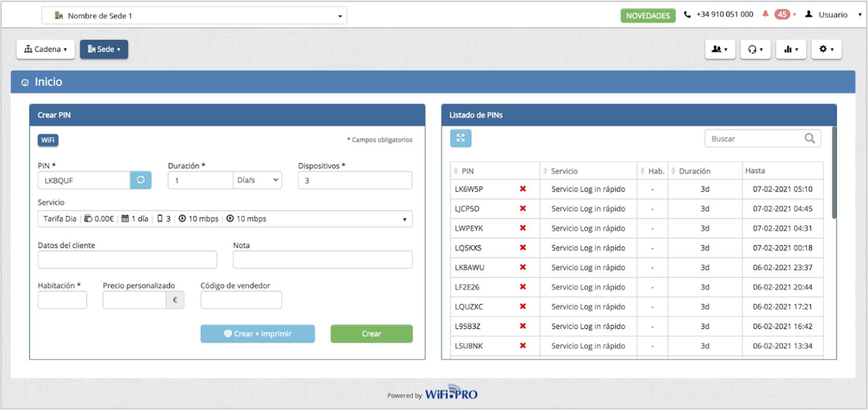This screenshot has height=410, width=868.
Task: Click the green Crear button
Action: tap(371, 334)
